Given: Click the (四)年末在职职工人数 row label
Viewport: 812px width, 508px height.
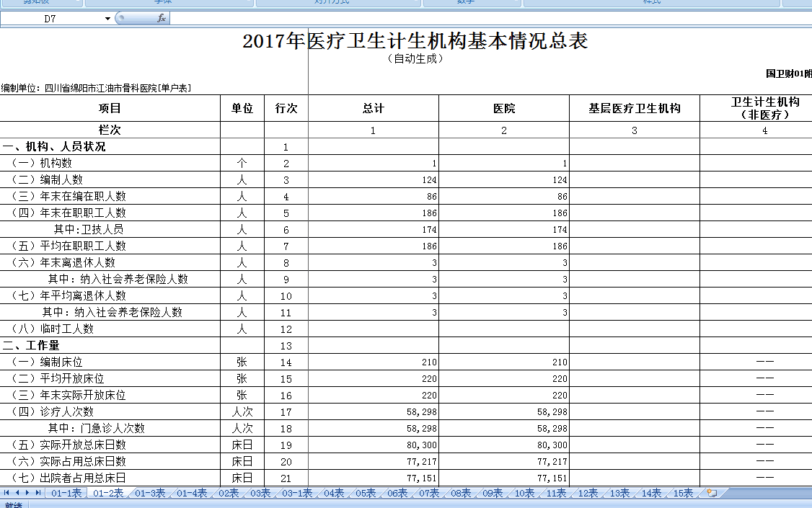Looking at the screenshot, I should tap(69, 213).
